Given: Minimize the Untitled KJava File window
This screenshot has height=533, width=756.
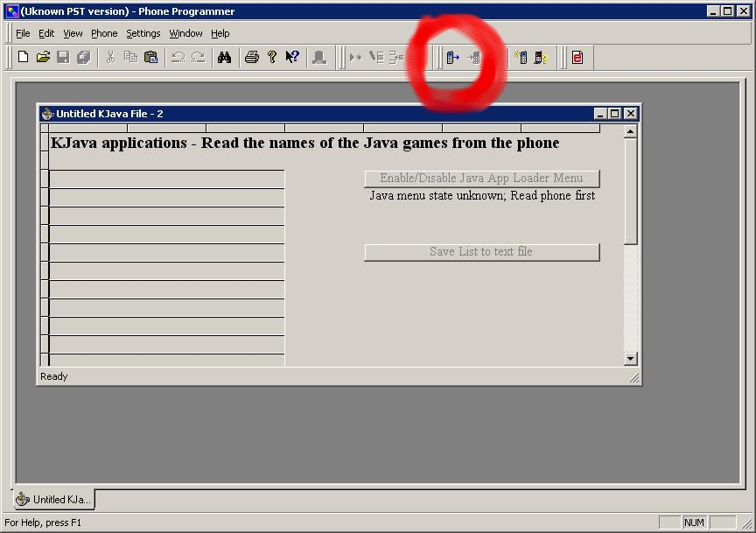Looking at the screenshot, I should coord(599,114).
